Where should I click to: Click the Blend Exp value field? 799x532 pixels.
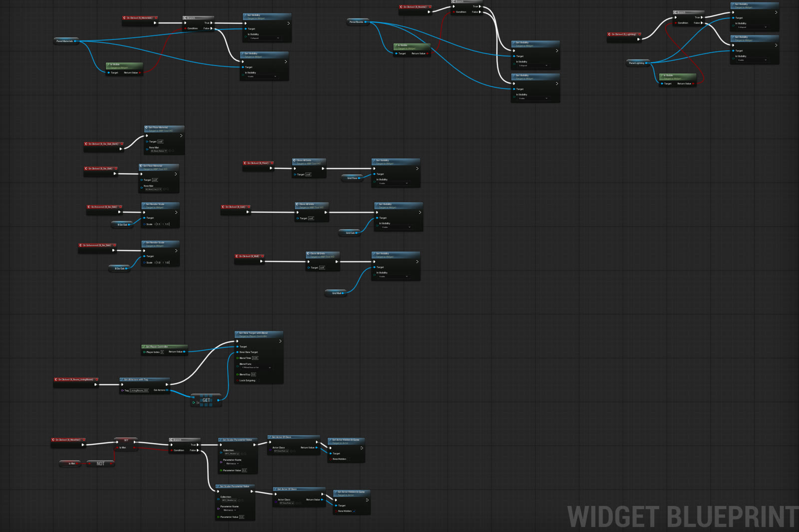[254, 374]
